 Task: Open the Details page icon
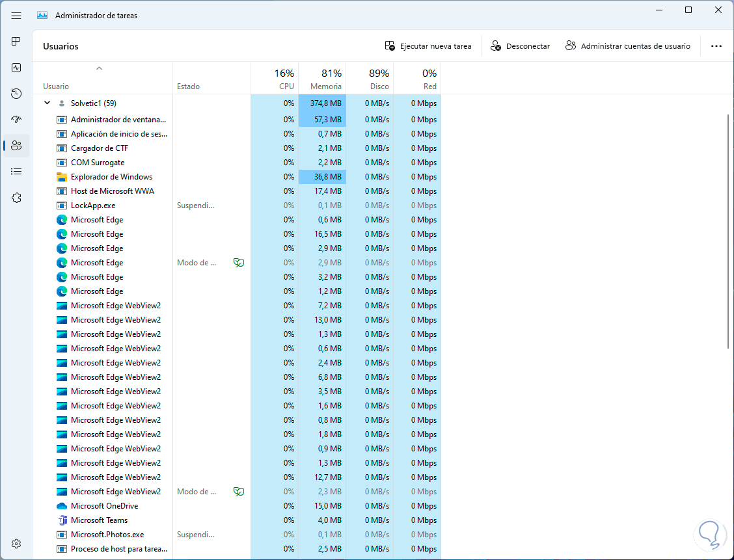tap(16, 172)
